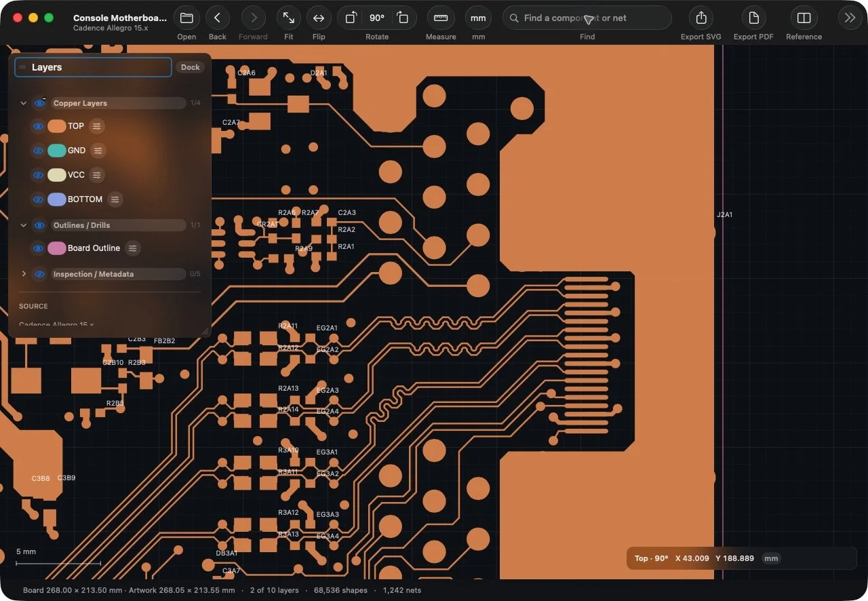
Task: Click the Find a component or net field
Action: point(587,18)
